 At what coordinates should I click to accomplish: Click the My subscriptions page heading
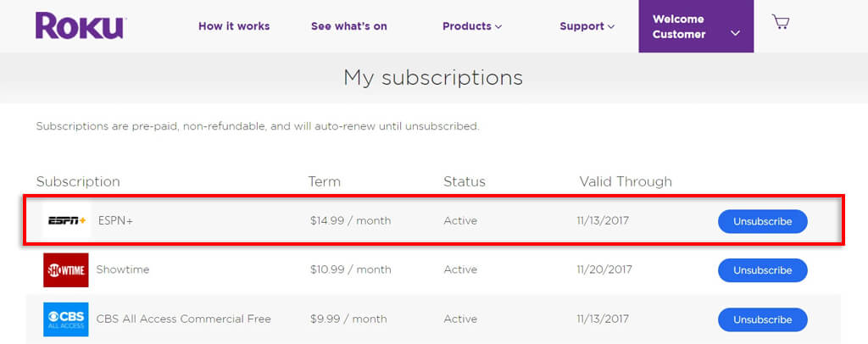coord(432,78)
